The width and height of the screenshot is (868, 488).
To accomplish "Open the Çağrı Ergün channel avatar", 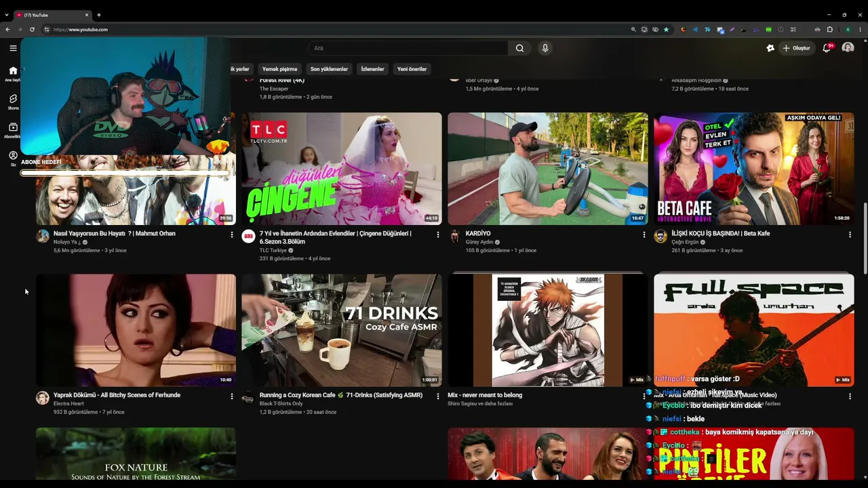I will point(660,236).
